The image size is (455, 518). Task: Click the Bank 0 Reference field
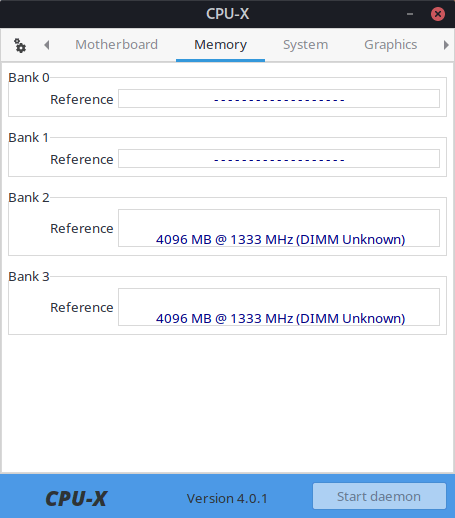(279, 99)
